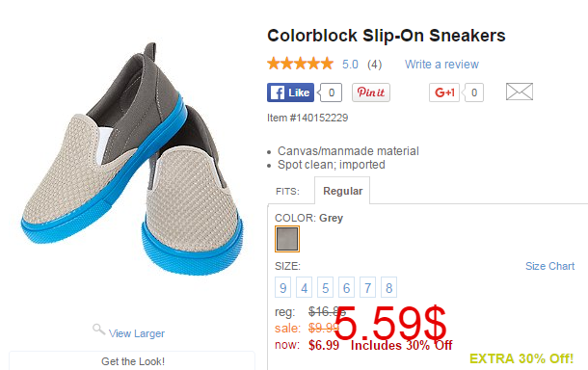Click the email envelope icon
The image size is (588, 370).
pos(520,92)
